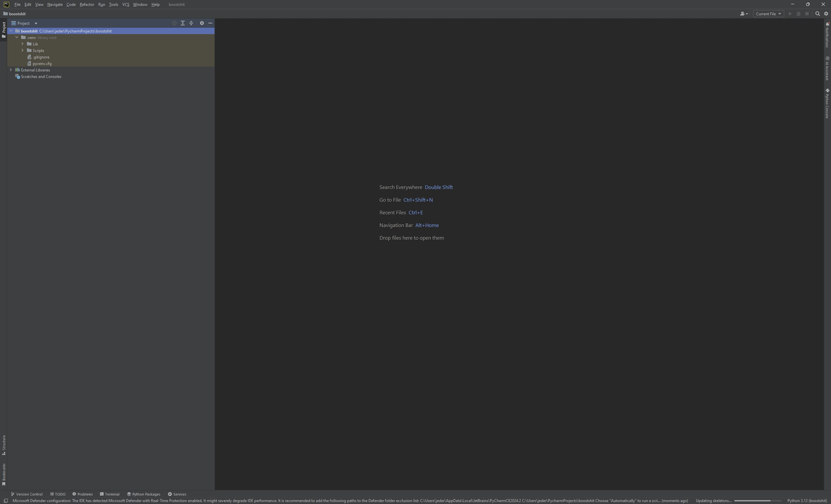Open the Refactor menu
Viewport: 831px width, 504px height.
86,4
